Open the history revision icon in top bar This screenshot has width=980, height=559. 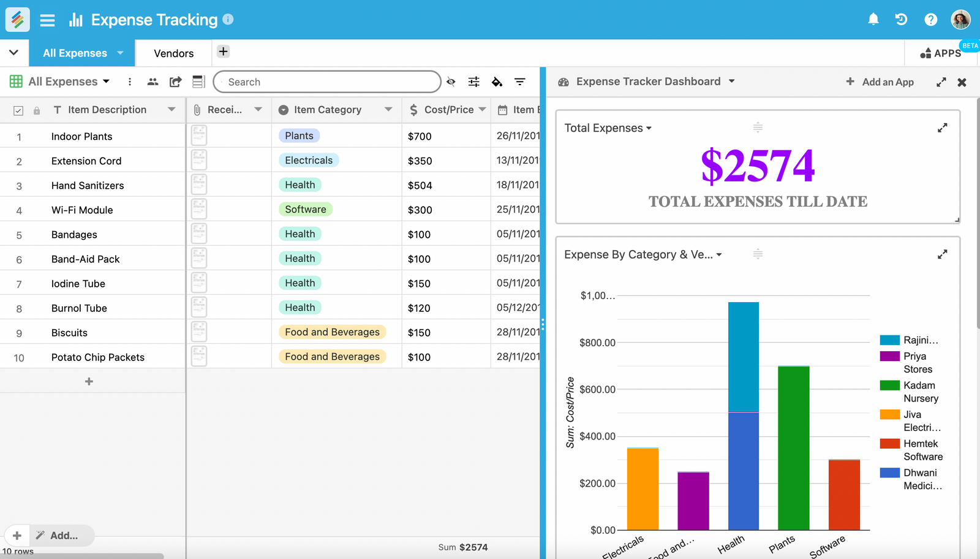[x=901, y=19]
